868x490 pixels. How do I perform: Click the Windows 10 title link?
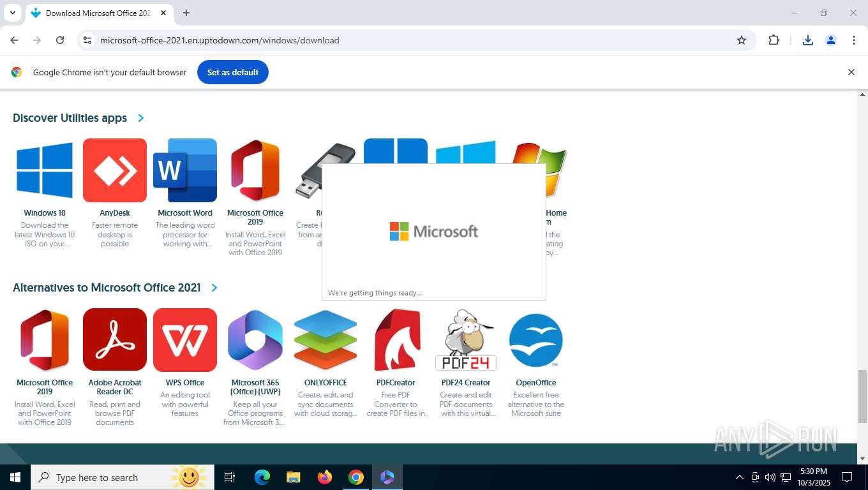(45, 213)
